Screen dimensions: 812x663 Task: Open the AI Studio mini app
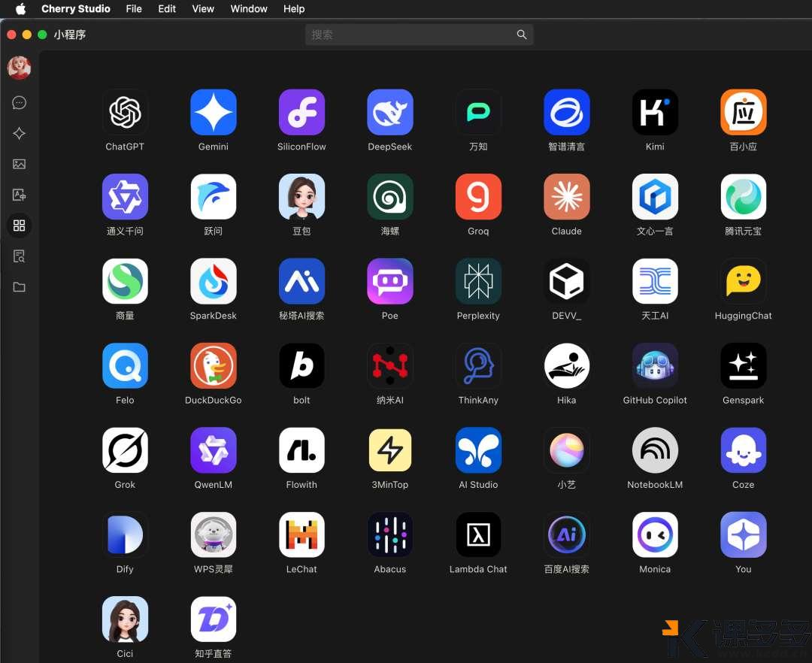click(x=478, y=450)
